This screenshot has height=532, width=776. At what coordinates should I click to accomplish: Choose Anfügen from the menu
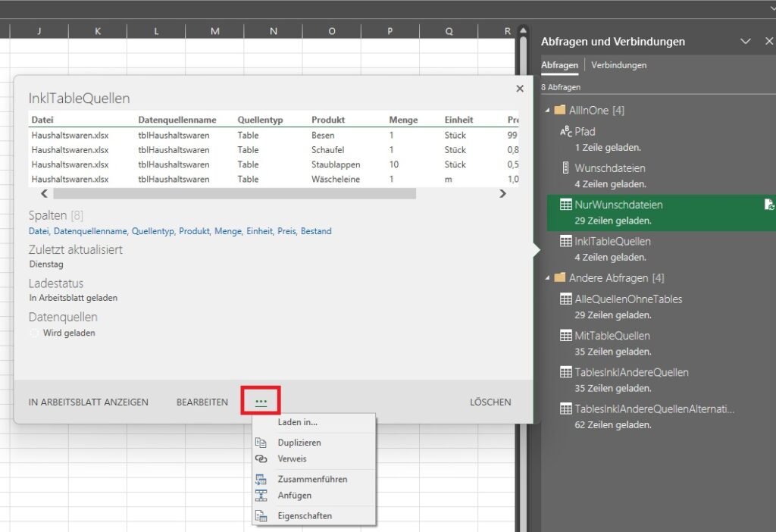pyautogui.click(x=295, y=496)
